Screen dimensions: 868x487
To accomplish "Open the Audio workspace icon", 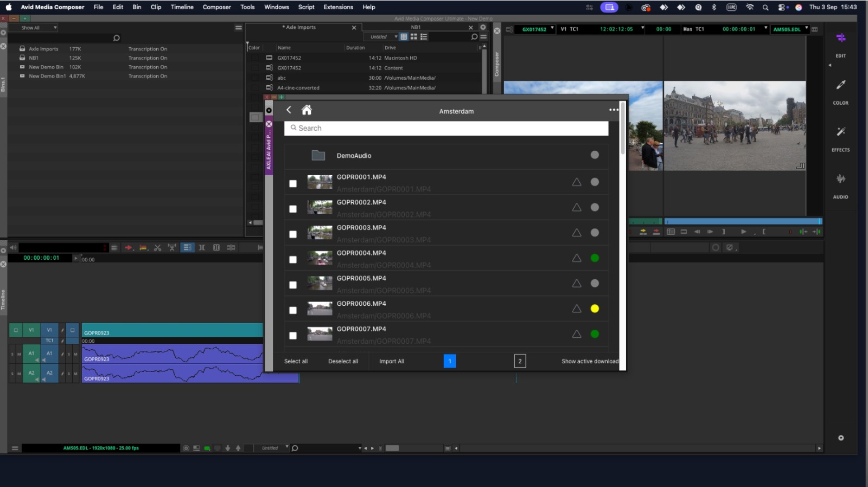I will [x=840, y=179].
